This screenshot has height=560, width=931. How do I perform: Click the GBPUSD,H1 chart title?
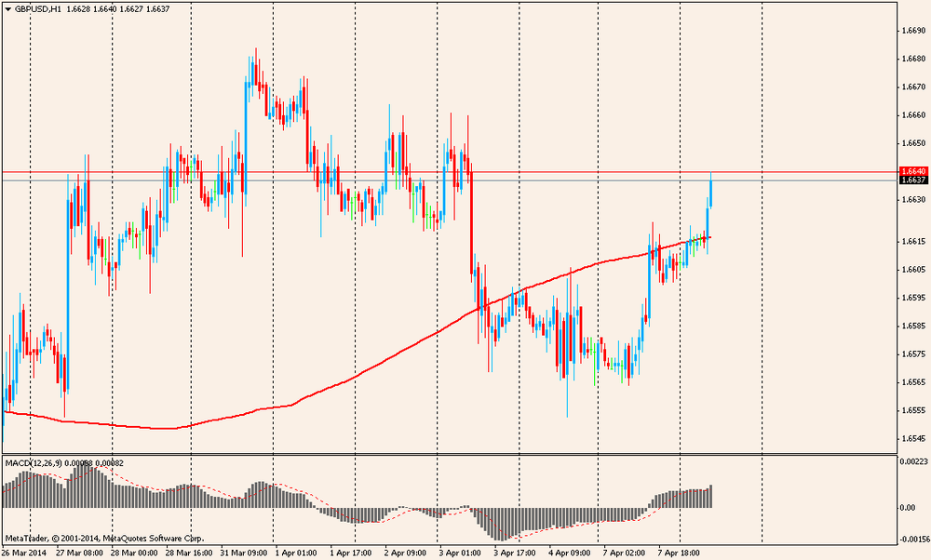click(x=38, y=9)
